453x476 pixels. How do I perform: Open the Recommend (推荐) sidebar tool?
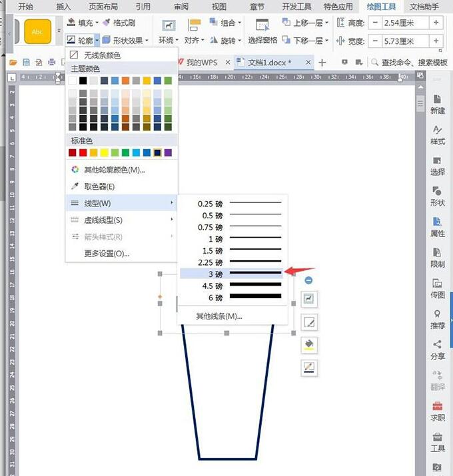tap(438, 320)
